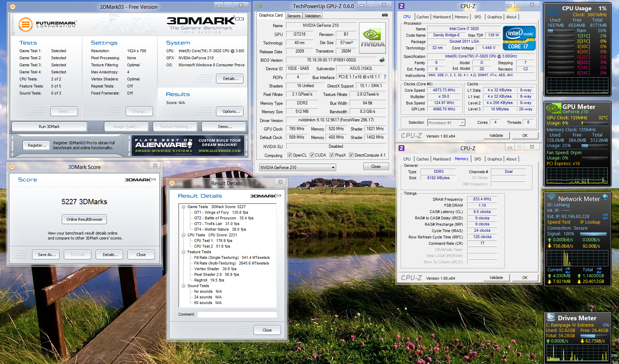The width and height of the screenshot is (619, 364).
Task: Click the globe icon in Network Meter
Action: (x=605, y=197)
